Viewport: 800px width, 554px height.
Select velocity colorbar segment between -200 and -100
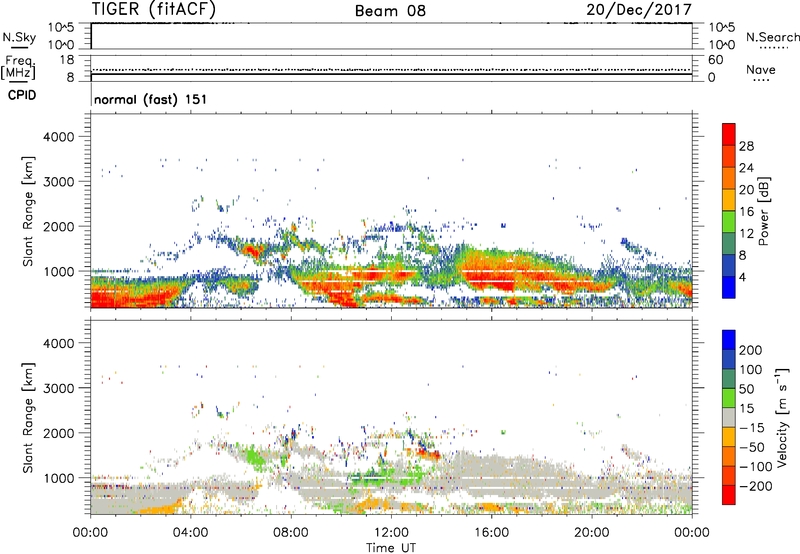tap(729, 475)
